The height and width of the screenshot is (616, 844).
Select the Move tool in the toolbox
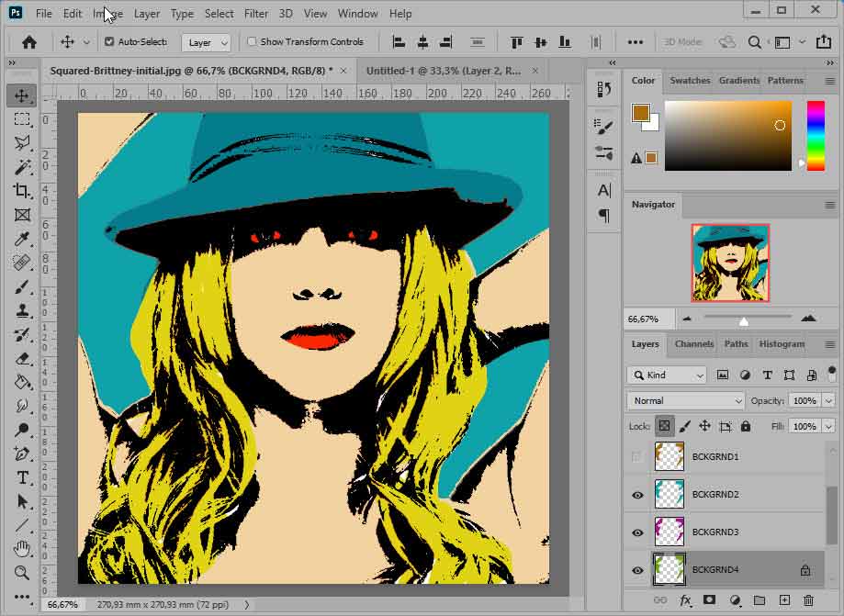(x=22, y=95)
